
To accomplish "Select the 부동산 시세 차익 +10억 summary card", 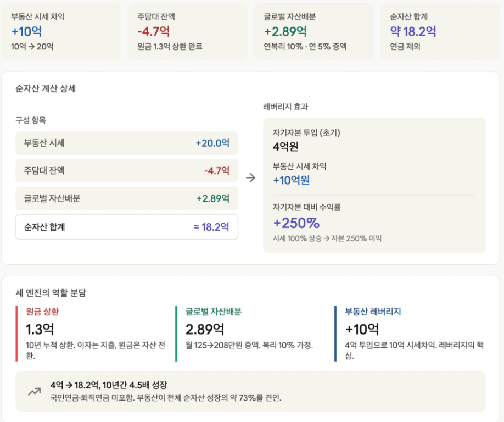I will click(61, 31).
